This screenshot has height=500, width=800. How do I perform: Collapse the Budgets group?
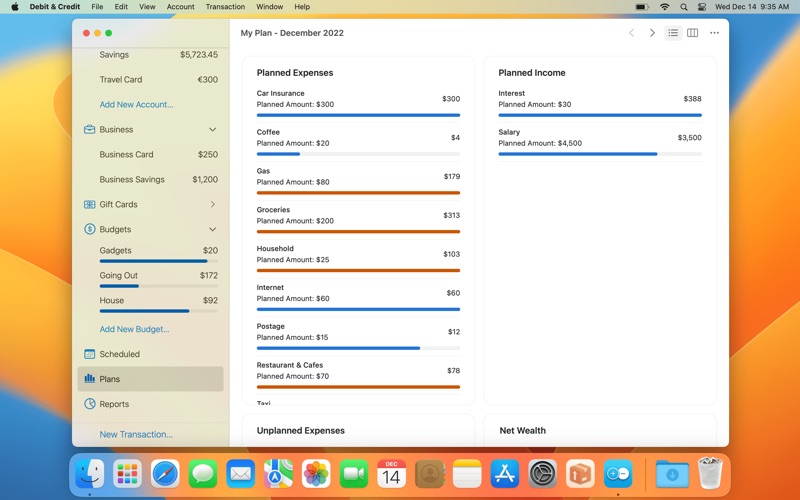[212, 229]
